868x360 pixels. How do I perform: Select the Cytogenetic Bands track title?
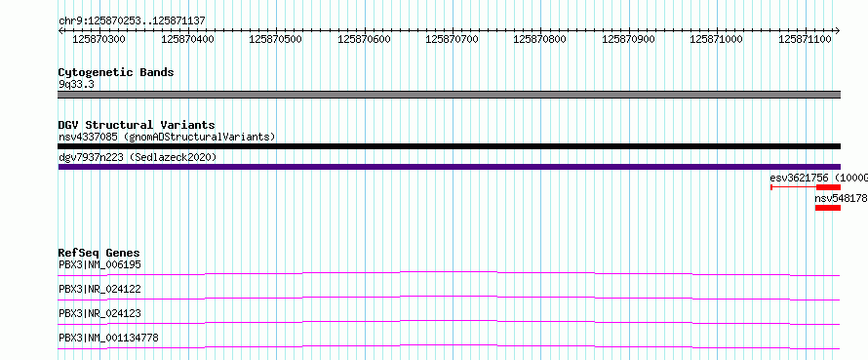(116, 72)
